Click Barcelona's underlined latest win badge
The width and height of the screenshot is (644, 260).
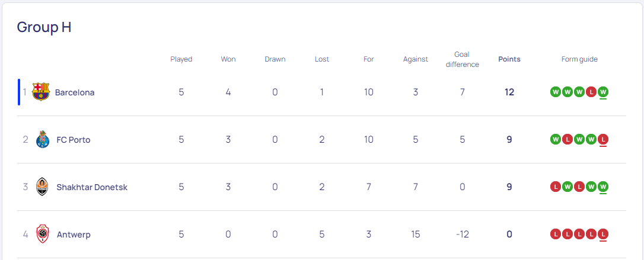tap(603, 92)
